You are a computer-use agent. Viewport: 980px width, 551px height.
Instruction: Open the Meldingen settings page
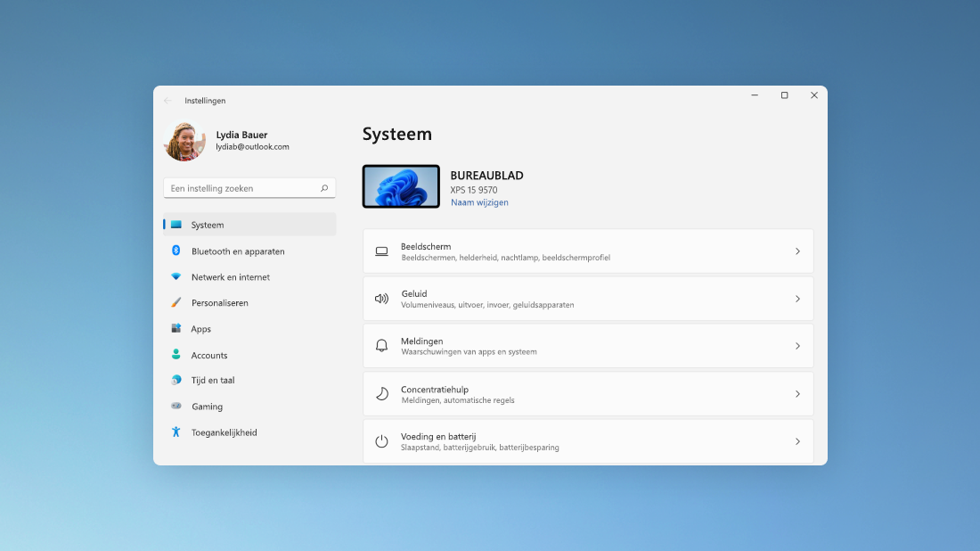(x=588, y=346)
